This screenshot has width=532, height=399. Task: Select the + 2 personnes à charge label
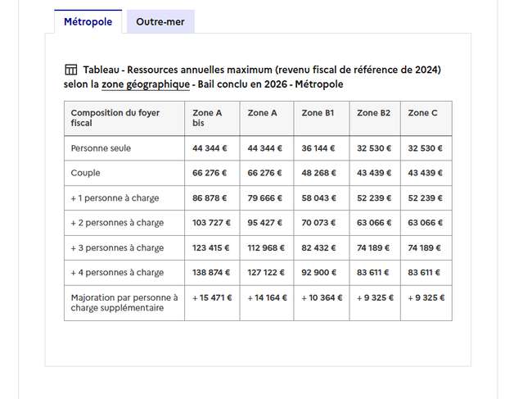117,223
